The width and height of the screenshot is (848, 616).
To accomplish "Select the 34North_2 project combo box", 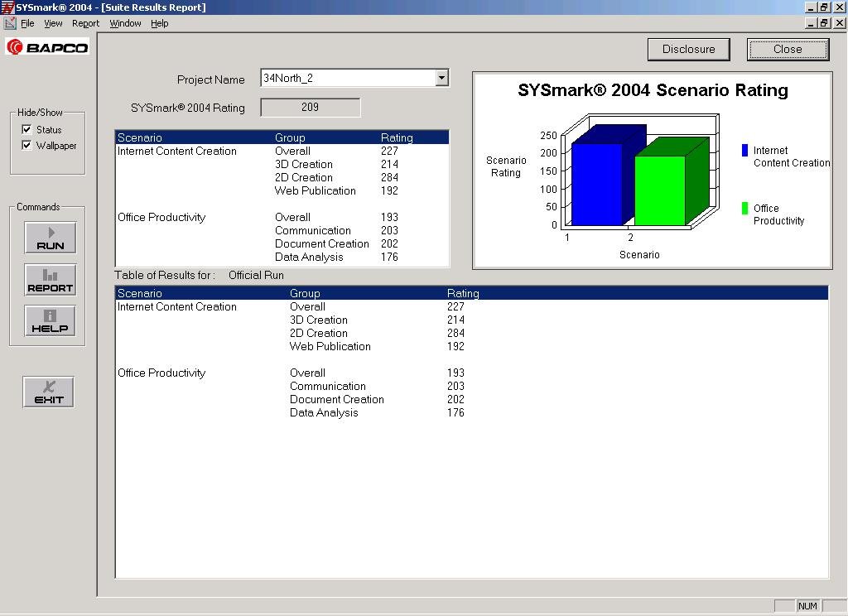I will tap(354, 78).
